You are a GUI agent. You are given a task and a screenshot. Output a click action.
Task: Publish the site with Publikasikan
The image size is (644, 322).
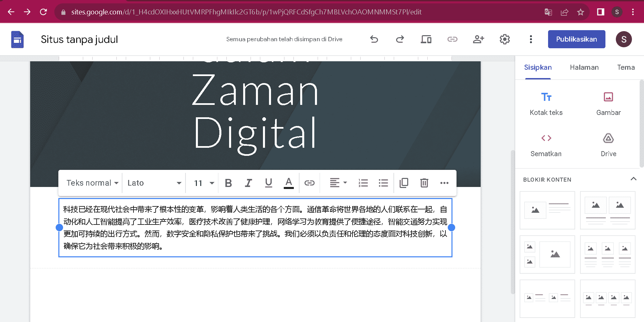pos(577,39)
